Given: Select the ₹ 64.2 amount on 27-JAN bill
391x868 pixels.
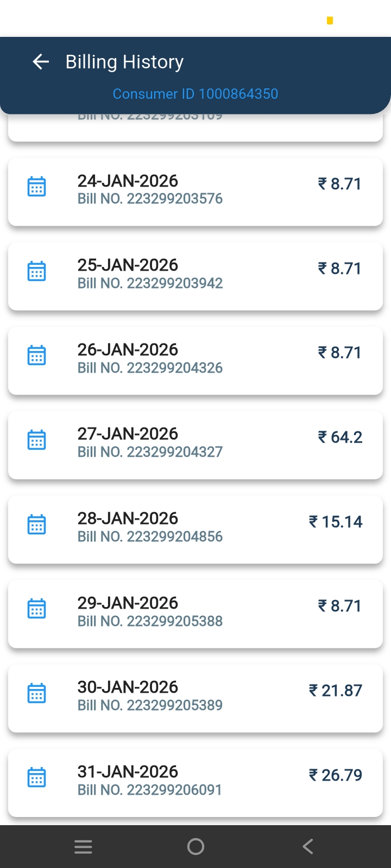Looking at the screenshot, I should pos(340,437).
